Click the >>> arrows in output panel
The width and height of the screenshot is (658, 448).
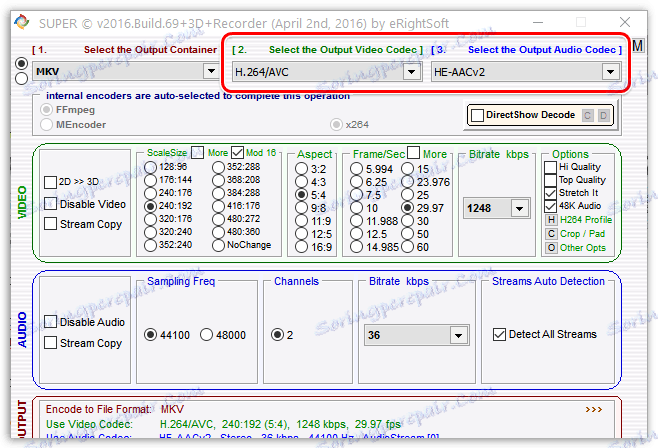(594, 409)
